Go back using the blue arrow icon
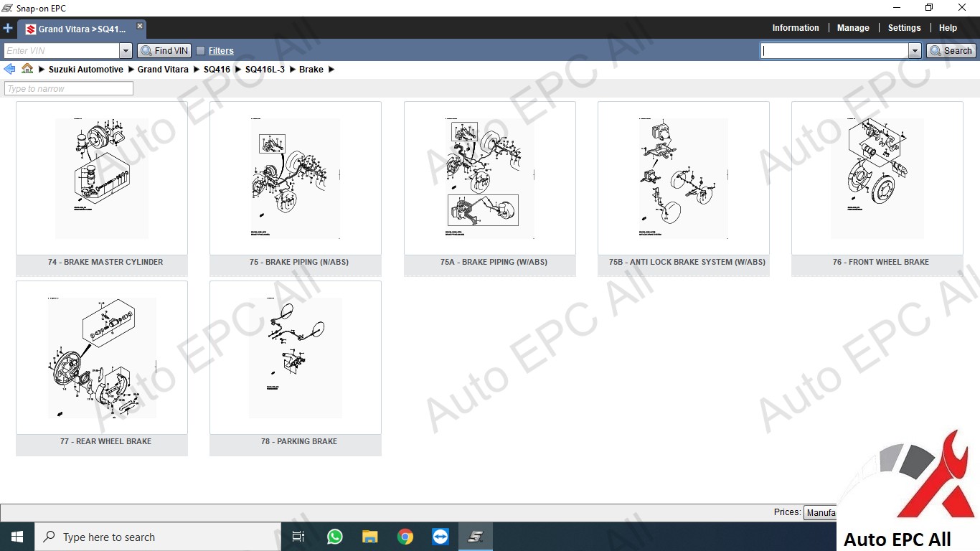Viewport: 980px width, 551px height. pyautogui.click(x=9, y=69)
